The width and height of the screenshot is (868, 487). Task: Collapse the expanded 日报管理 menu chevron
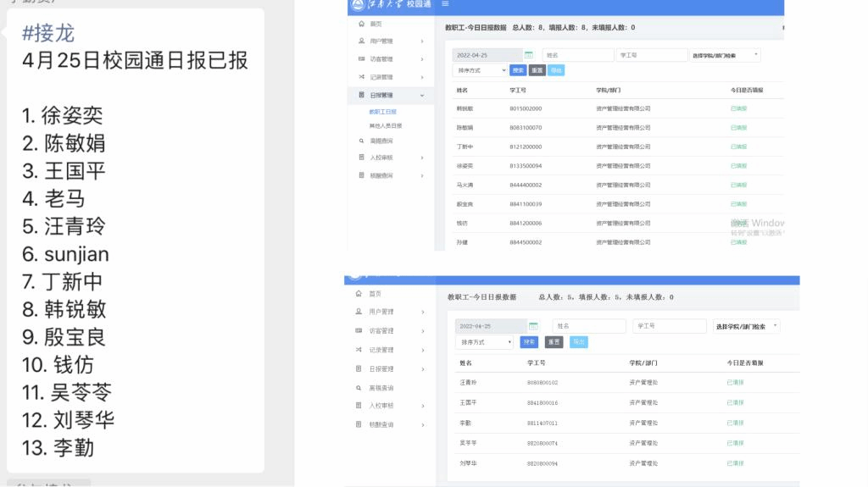pyautogui.click(x=422, y=96)
